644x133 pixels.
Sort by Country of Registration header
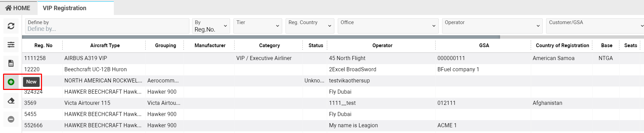(562, 45)
